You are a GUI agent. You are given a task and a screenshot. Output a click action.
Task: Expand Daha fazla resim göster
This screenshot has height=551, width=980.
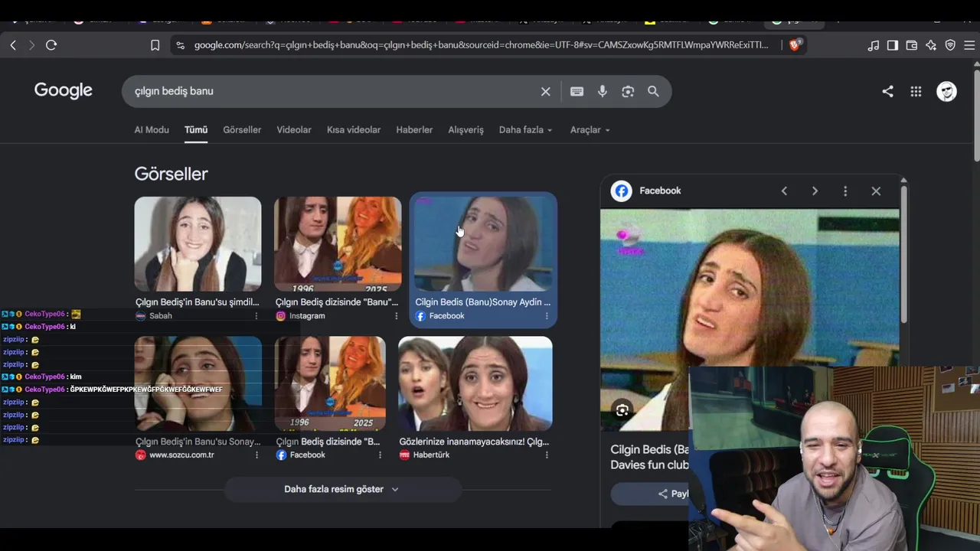pos(342,489)
